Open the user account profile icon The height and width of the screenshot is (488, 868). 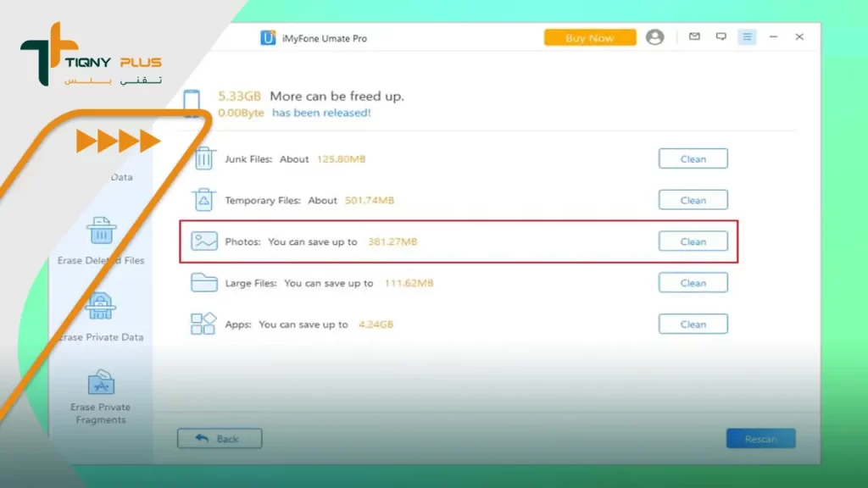(x=655, y=37)
